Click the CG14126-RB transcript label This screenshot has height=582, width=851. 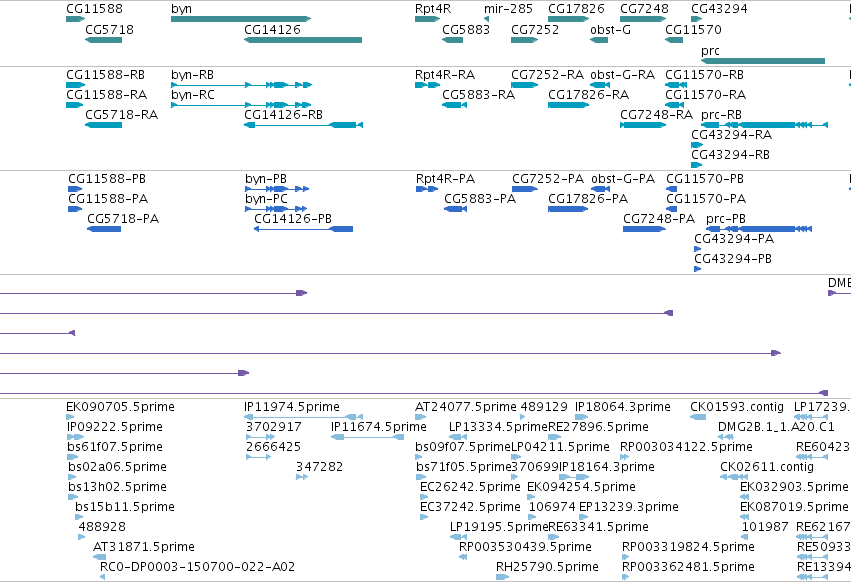point(283,115)
